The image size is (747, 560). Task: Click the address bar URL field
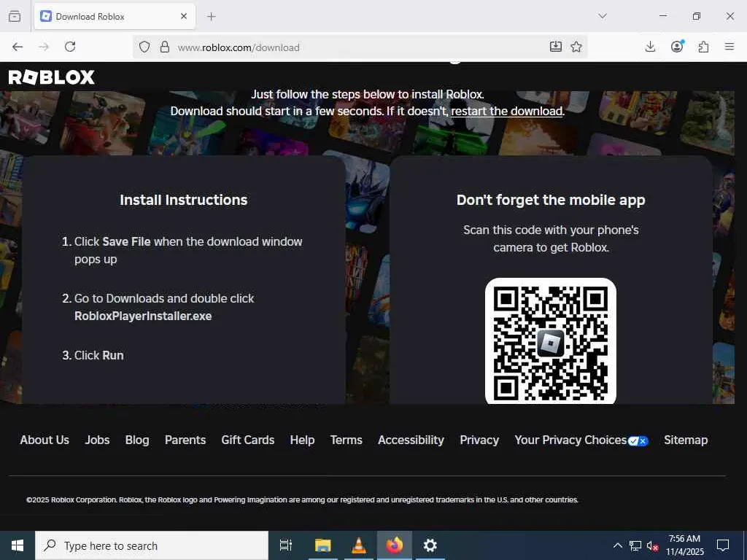(x=360, y=47)
